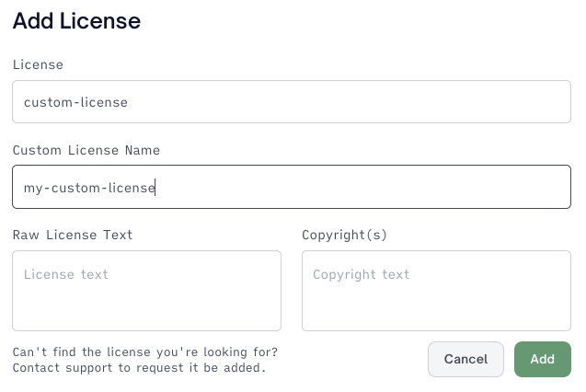This screenshot has width=586, height=392.
Task: Click the "Custom License Name" label
Action: coord(86,150)
